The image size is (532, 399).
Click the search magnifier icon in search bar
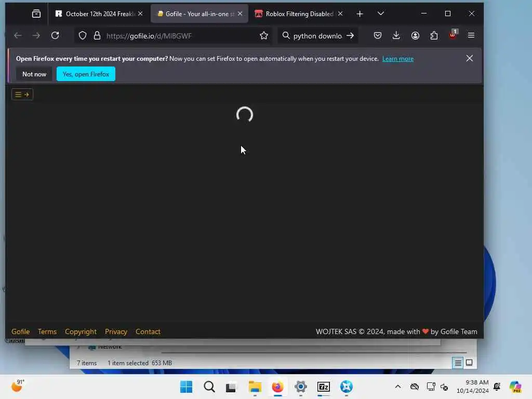[286, 36]
